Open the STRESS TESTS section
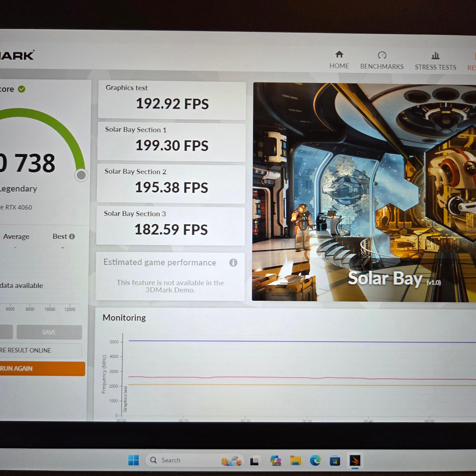476x476 pixels. click(x=435, y=61)
